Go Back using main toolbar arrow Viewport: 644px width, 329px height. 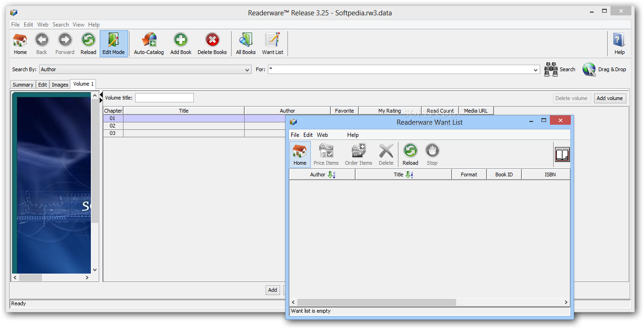point(41,44)
